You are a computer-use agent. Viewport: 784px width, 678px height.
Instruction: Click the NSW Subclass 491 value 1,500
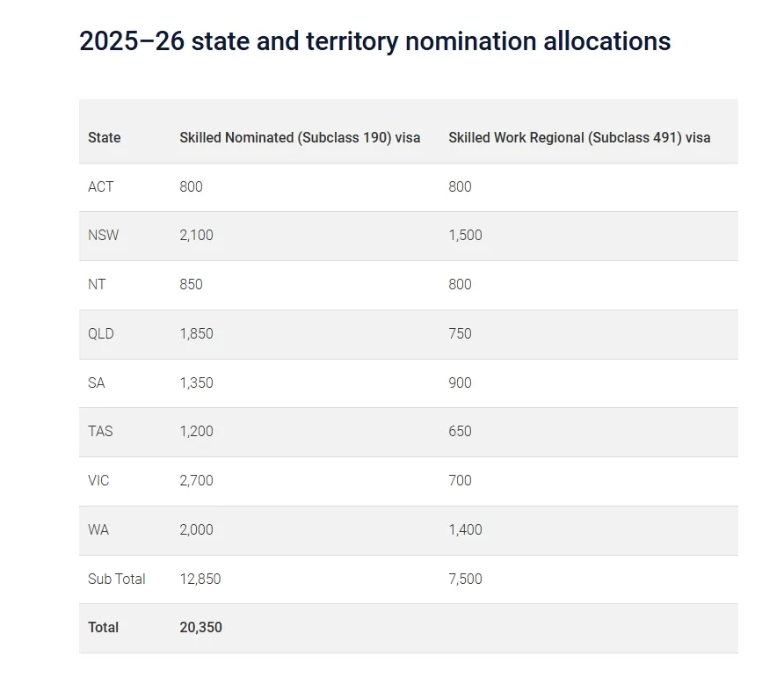point(465,236)
